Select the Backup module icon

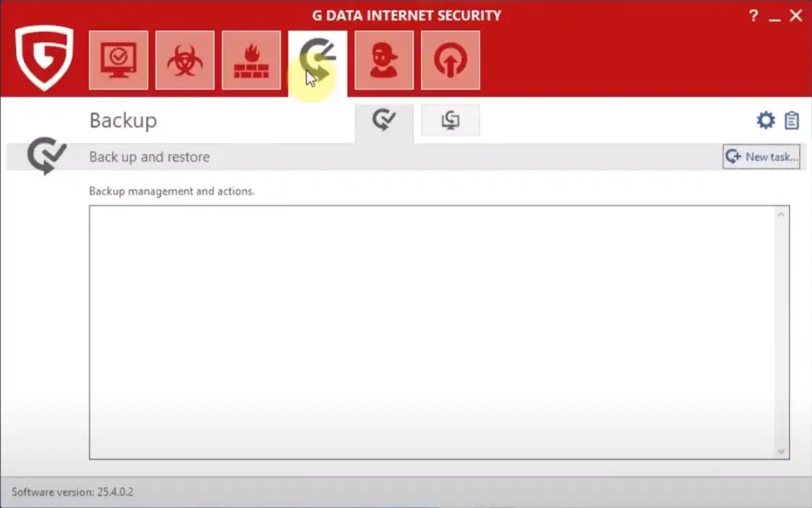317,60
